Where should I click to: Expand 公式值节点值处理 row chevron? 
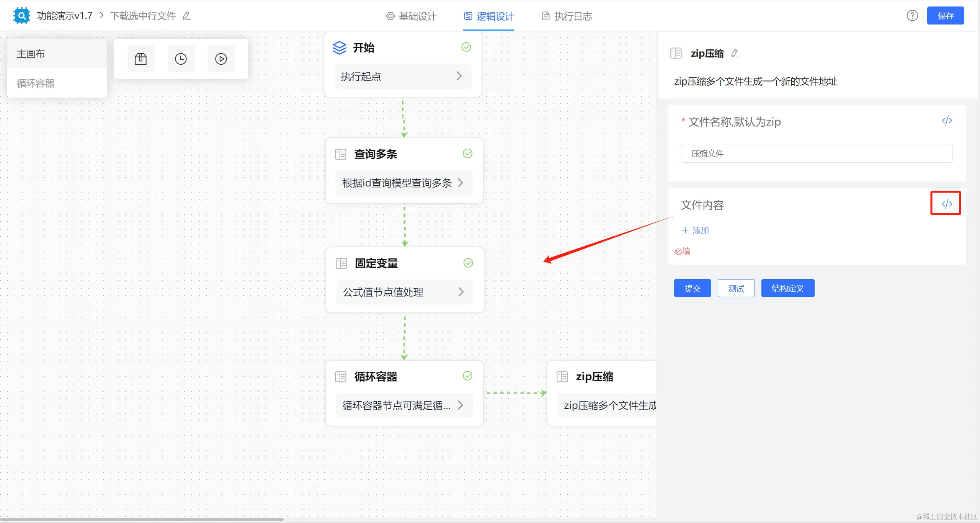[461, 292]
